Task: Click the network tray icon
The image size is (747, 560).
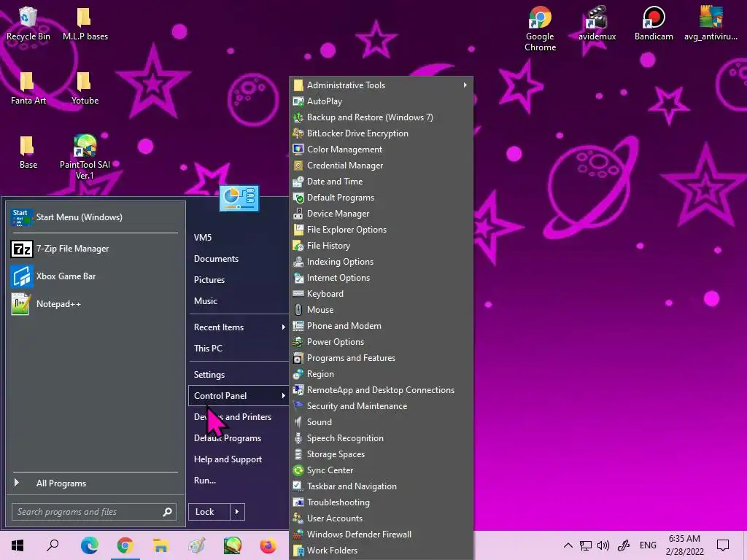Action: [586, 545]
